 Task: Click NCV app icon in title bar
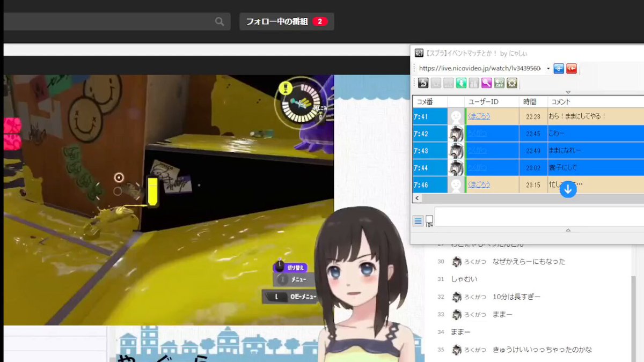[419, 53]
